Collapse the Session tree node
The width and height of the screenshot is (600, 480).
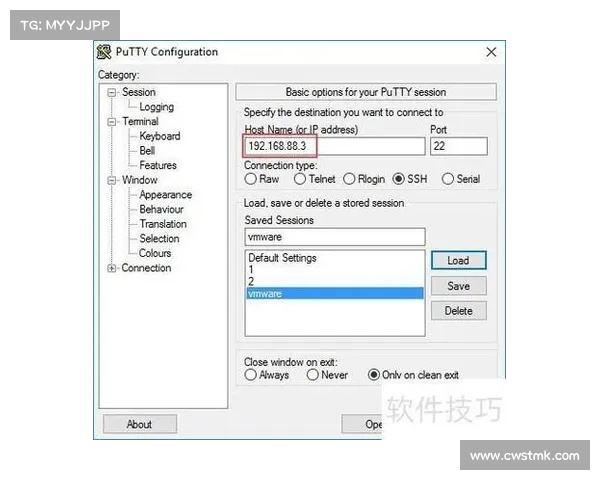coord(112,93)
